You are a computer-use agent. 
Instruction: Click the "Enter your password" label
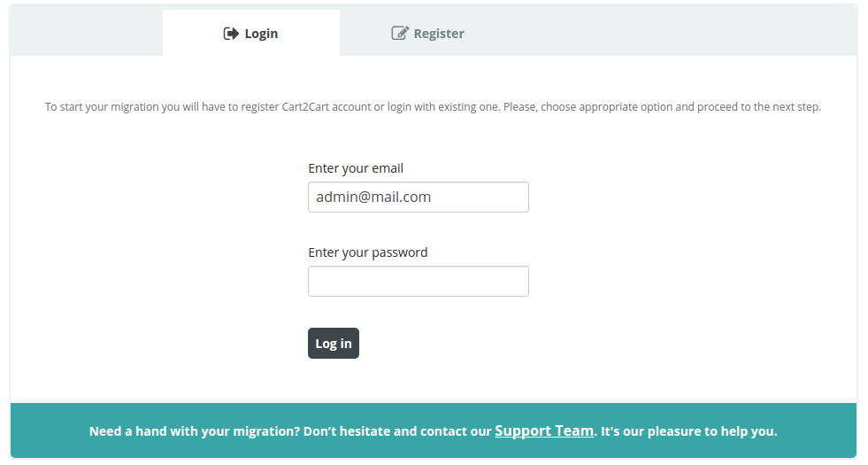(367, 252)
